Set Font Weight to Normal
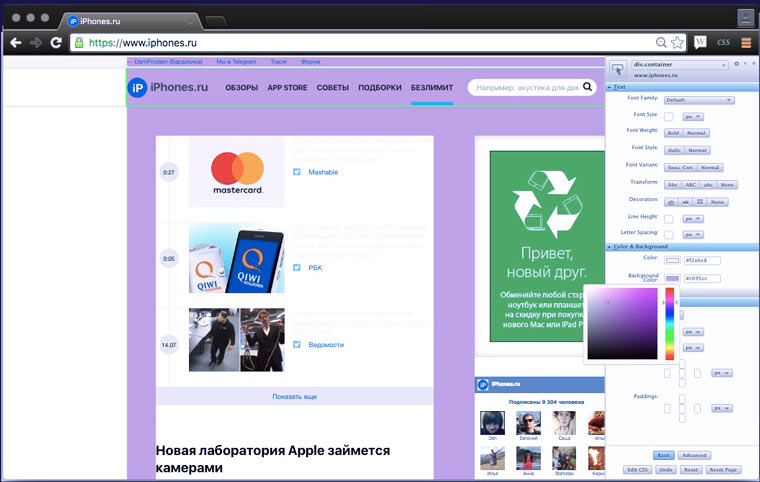The width and height of the screenshot is (760, 482). point(696,133)
